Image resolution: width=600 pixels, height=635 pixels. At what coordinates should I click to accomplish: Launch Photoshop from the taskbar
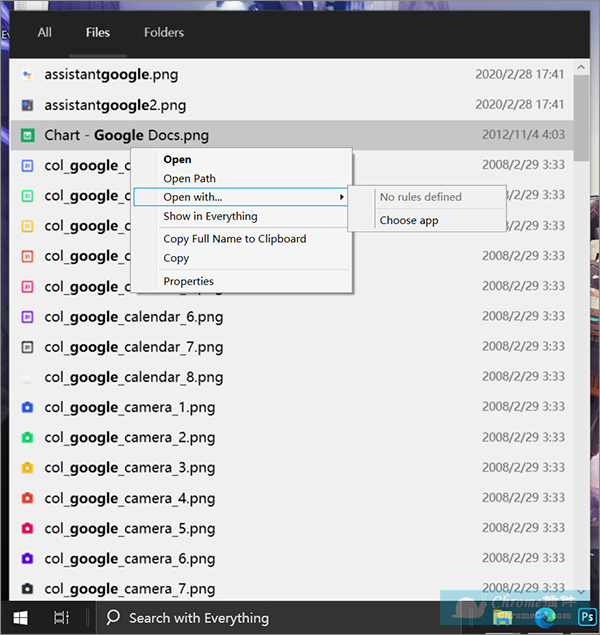pos(586,617)
